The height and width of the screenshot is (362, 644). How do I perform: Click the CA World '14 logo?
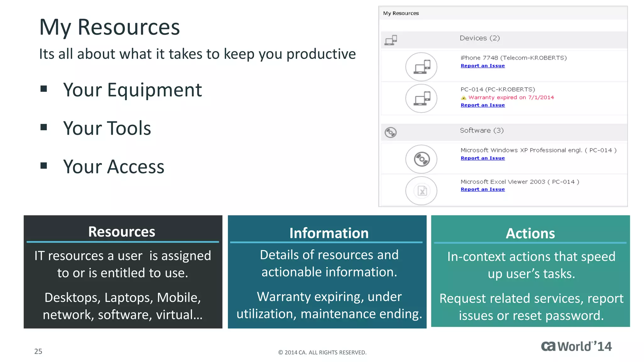(x=576, y=346)
